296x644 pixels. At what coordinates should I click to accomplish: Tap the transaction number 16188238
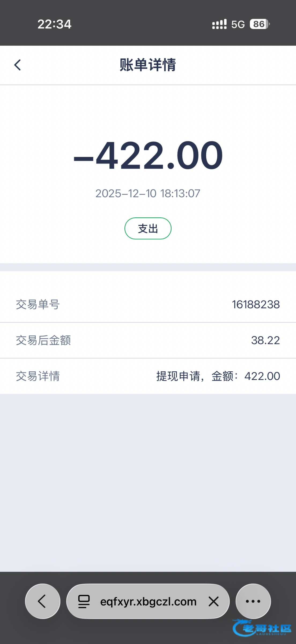[x=256, y=305]
